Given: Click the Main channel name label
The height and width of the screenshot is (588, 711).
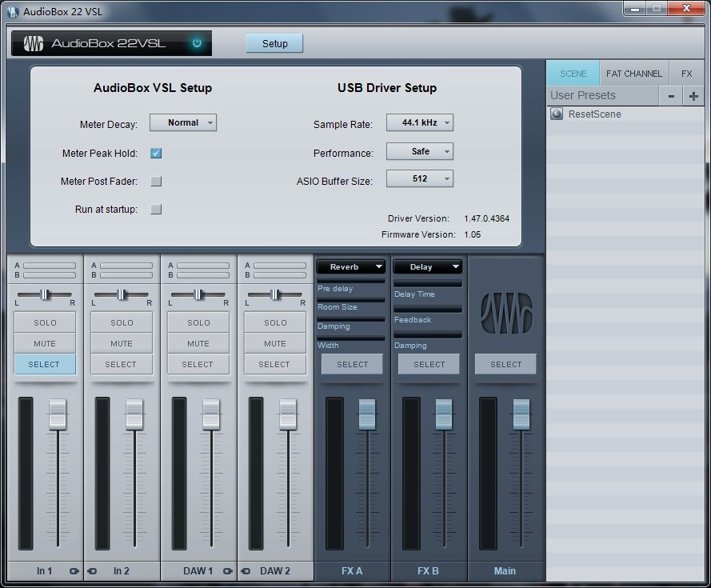Looking at the screenshot, I should click(x=505, y=570).
